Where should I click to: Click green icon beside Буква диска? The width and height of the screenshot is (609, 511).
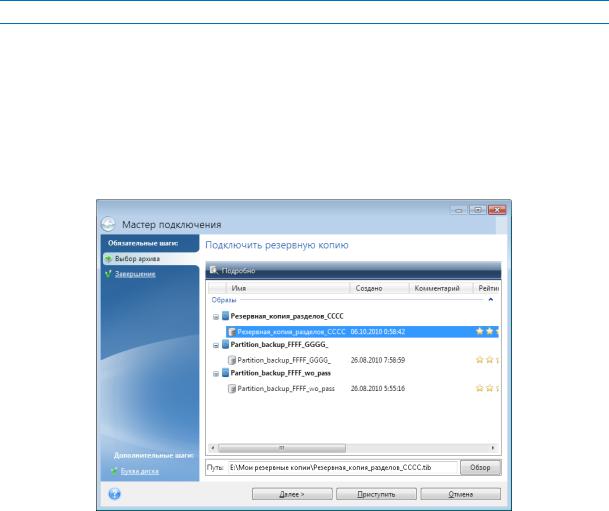click(x=115, y=471)
